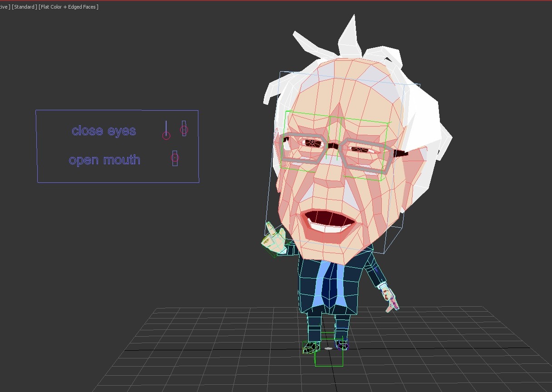Click the close eyes text label
This screenshot has height=392, width=552.
[103, 131]
